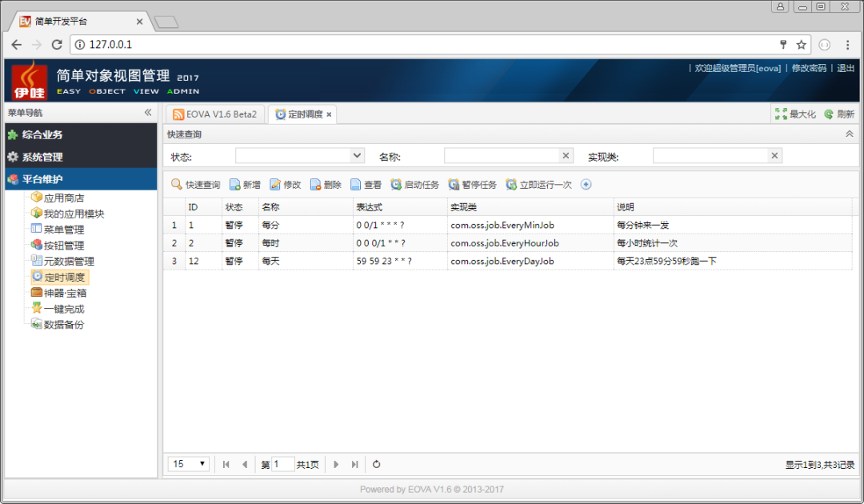The image size is (864, 504).
Task: Click the pagination refresh icon
Action: tap(377, 464)
